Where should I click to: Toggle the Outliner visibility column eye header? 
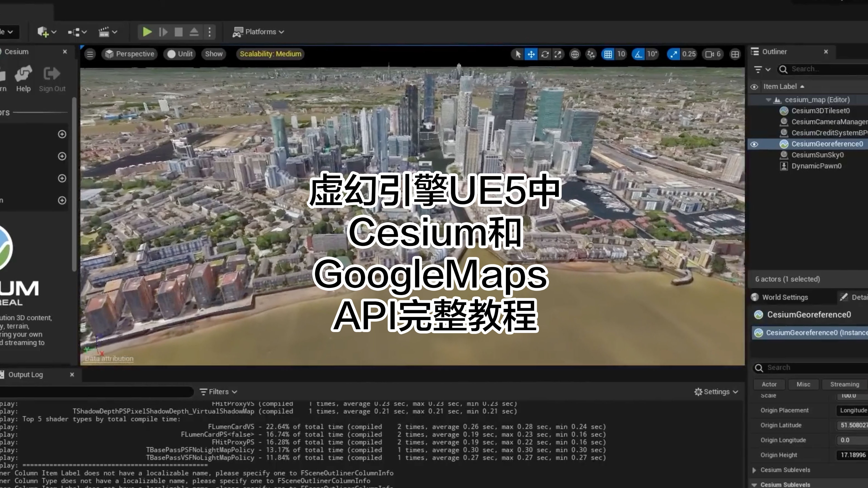[754, 87]
